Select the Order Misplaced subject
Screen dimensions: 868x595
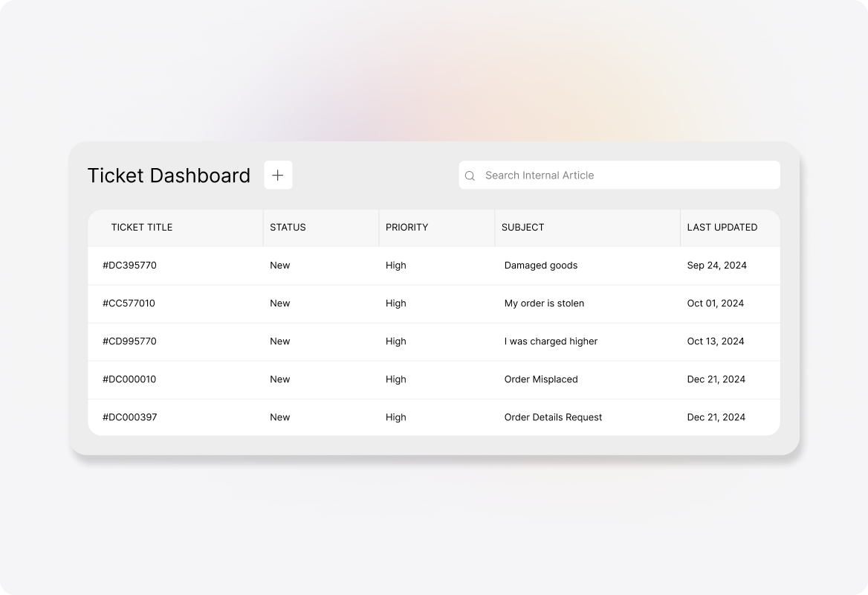click(x=540, y=379)
